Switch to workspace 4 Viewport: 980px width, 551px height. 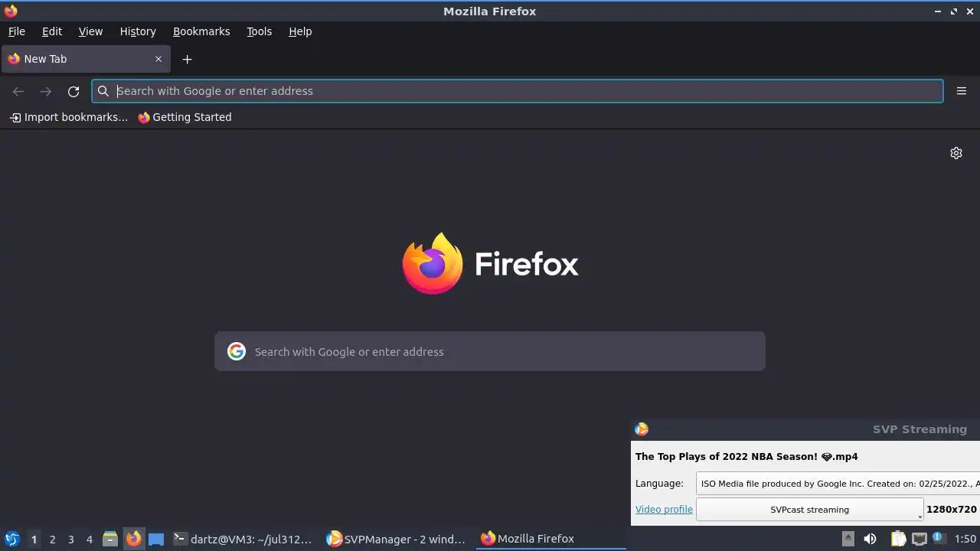coord(89,540)
